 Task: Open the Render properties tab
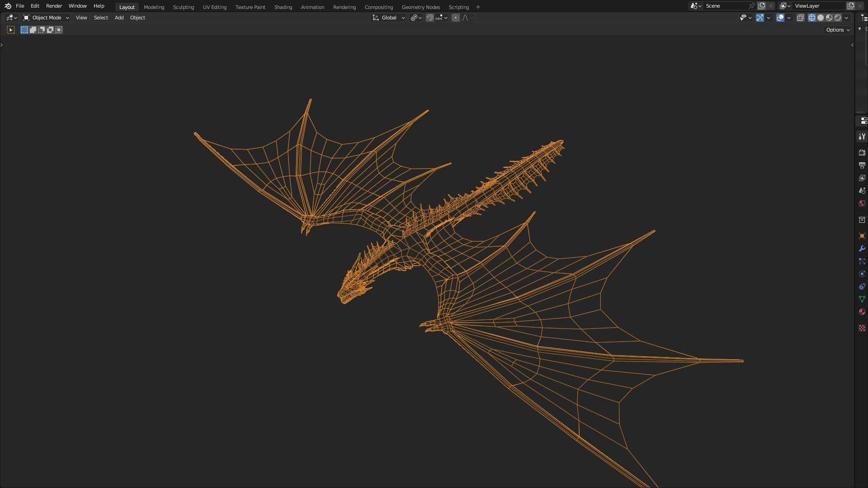click(x=862, y=153)
